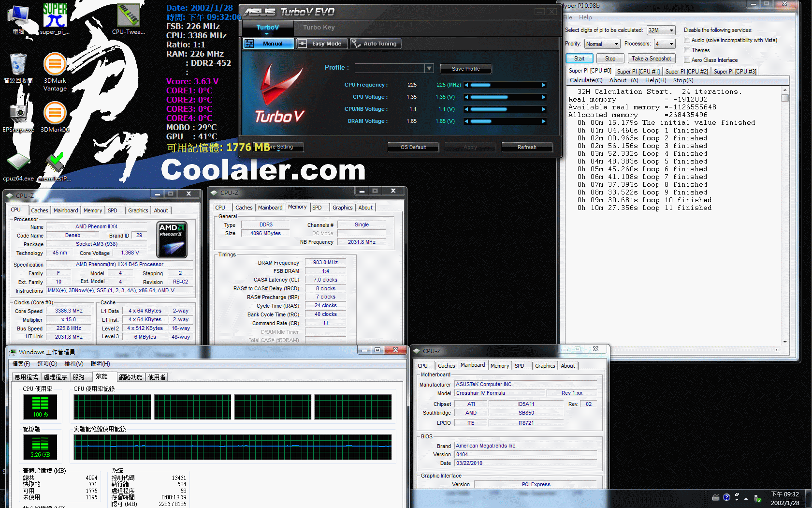Open the cpuz64.exe desktop icon
812x508 pixels.
coord(18,163)
